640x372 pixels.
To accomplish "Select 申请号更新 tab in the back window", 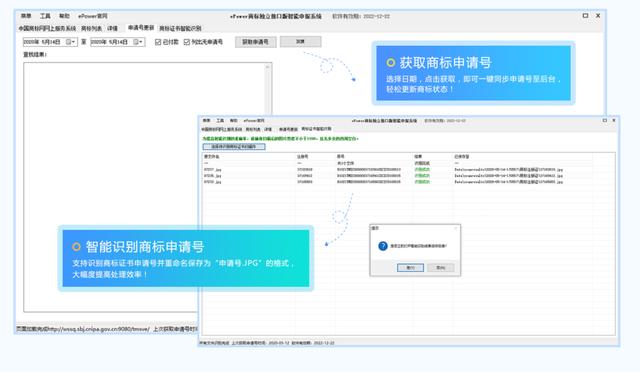I will pyautogui.click(x=141, y=28).
